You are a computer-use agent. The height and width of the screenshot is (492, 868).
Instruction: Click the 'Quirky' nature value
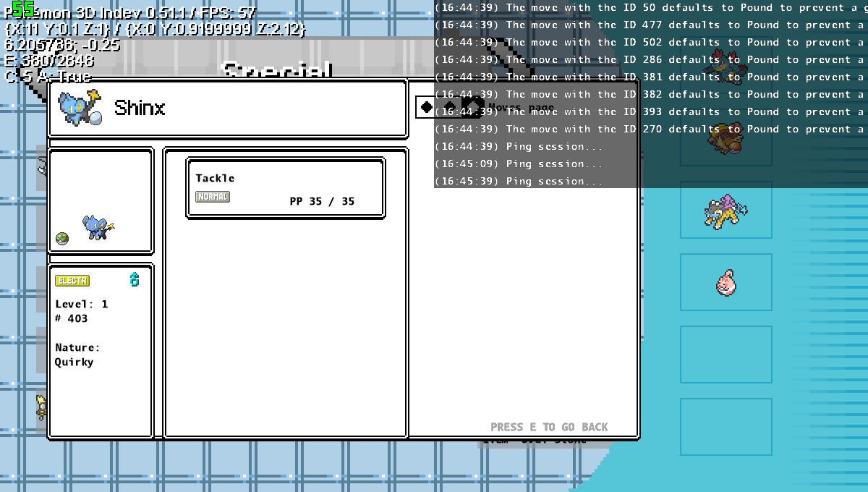tap(75, 362)
